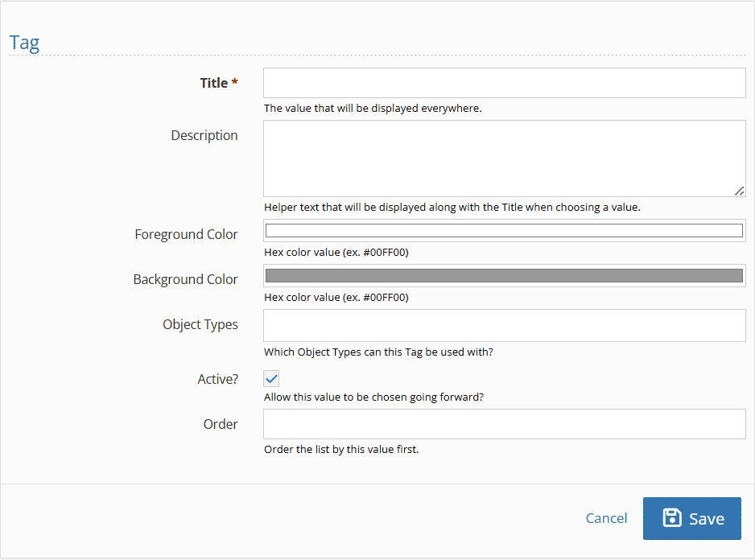Click the Object Types label
The width and height of the screenshot is (755, 560).
200,324
